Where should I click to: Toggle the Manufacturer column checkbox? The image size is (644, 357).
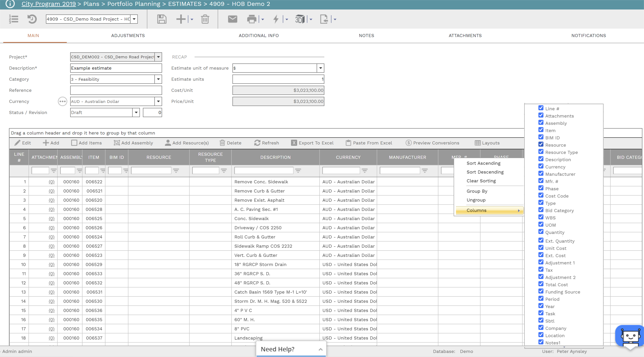[x=541, y=173]
